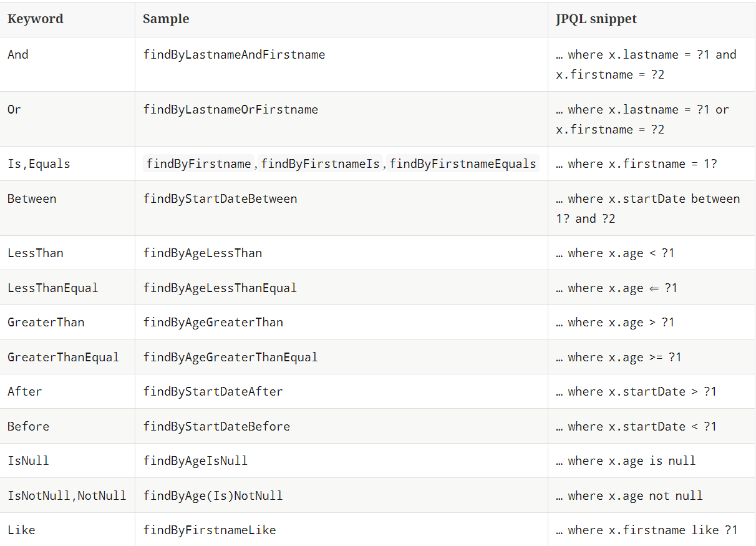Click the Sample column header
Image resolution: width=756 pixels, height=546 pixels.
coord(166,19)
